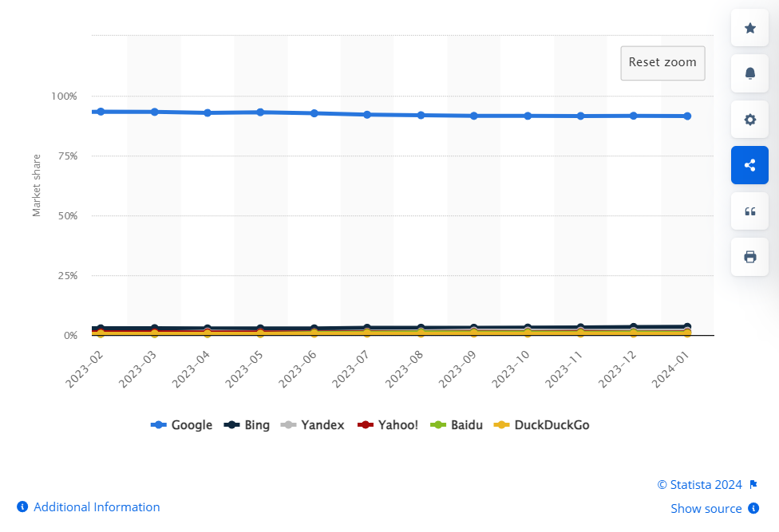Toggle Yahoo! series visibility

point(388,425)
